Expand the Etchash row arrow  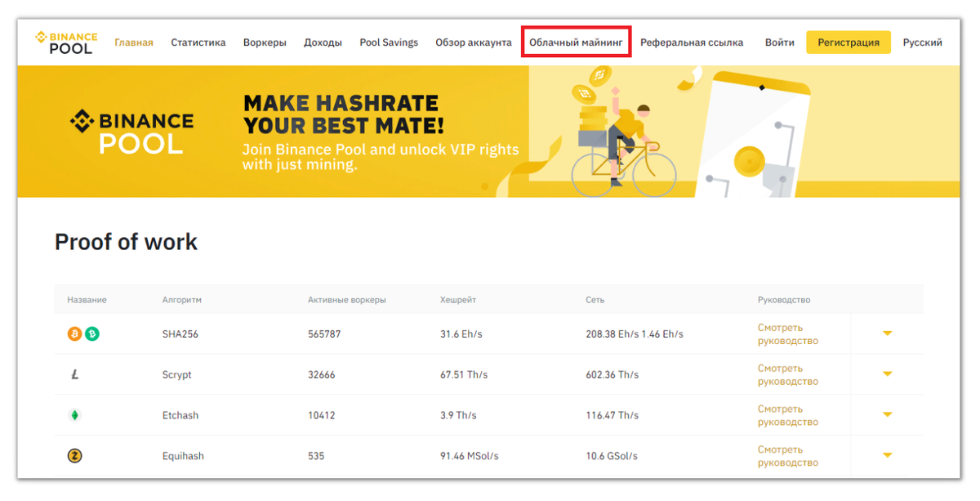888,414
